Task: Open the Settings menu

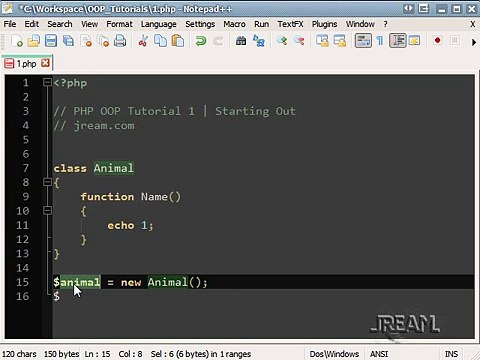Action: (200, 24)
